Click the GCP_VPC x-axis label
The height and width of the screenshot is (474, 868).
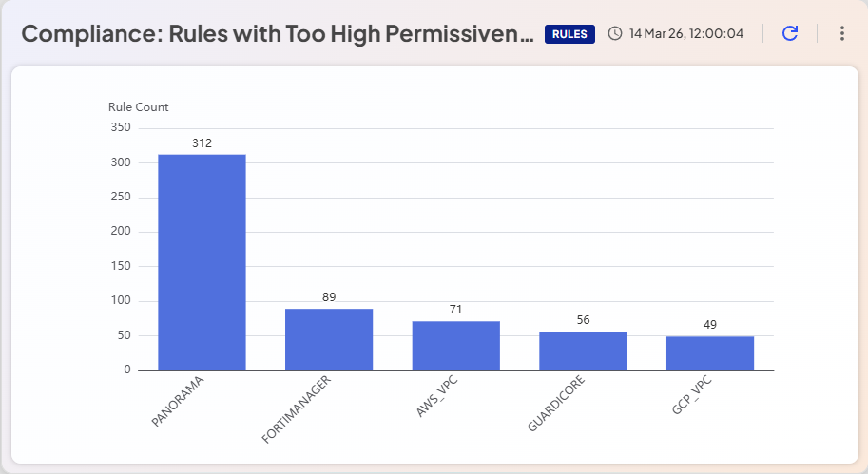[x=692, y=399]
